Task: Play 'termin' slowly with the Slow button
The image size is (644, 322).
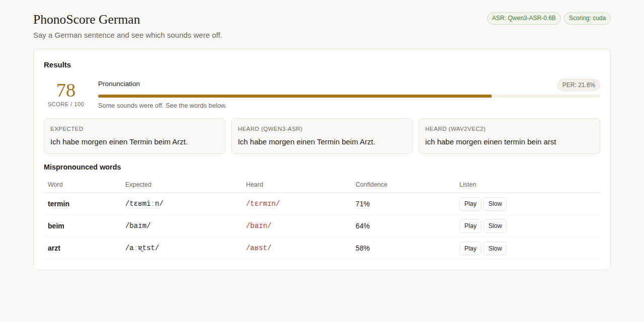Action: coord(495,204)
